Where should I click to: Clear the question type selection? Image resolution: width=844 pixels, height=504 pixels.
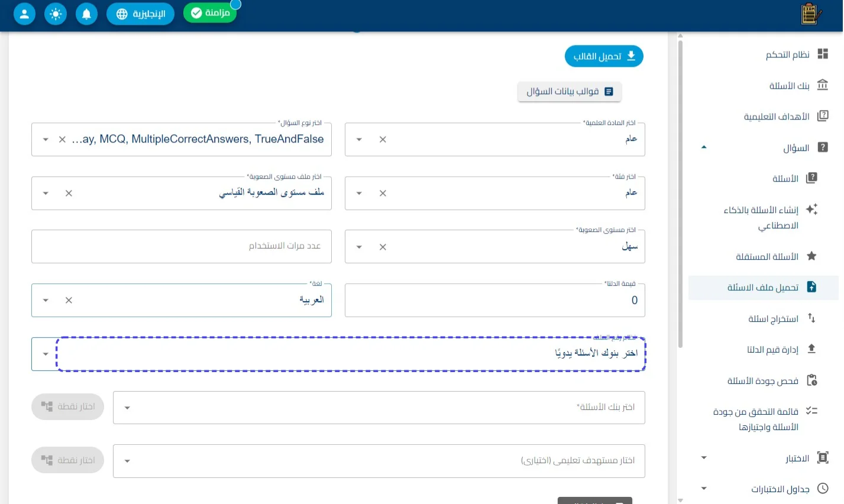click(62, 140)
